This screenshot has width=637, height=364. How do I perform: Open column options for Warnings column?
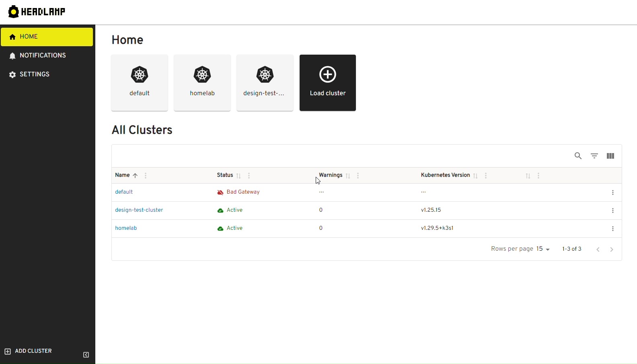(358, 176)
